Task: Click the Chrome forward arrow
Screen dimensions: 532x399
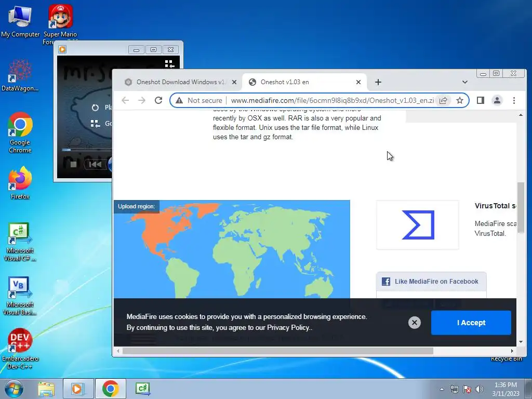Action: pos(141,100)
